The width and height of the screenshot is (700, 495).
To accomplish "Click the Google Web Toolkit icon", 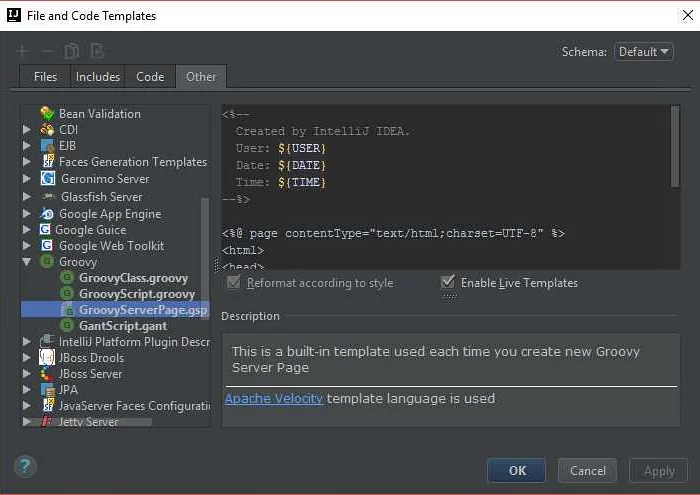I will pos(46,245).
